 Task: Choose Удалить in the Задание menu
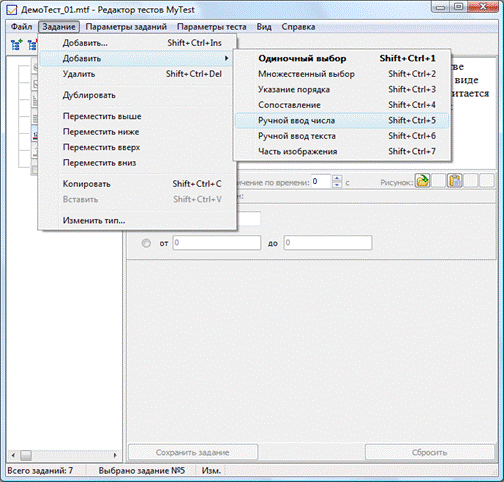[x=137, y=74]
